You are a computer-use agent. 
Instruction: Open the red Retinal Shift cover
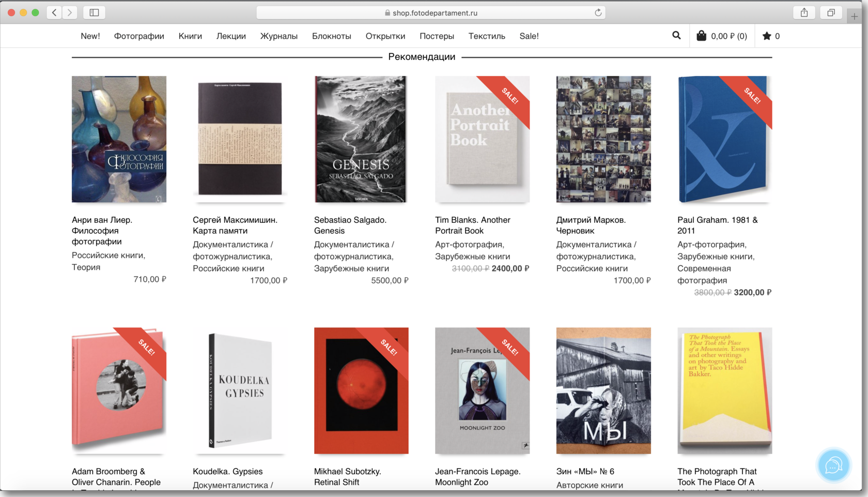[x=361, y=390]
